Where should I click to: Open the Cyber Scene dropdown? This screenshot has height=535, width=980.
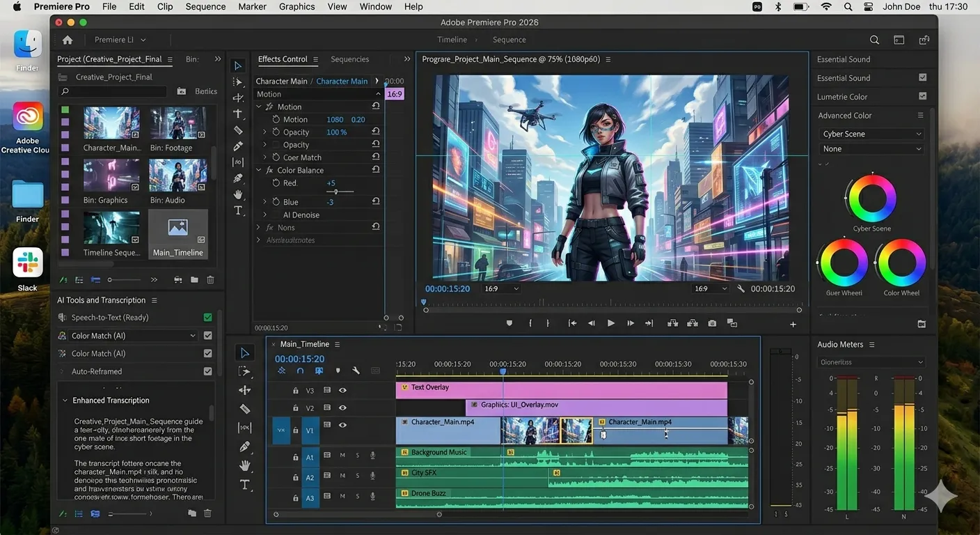[871, 134]
